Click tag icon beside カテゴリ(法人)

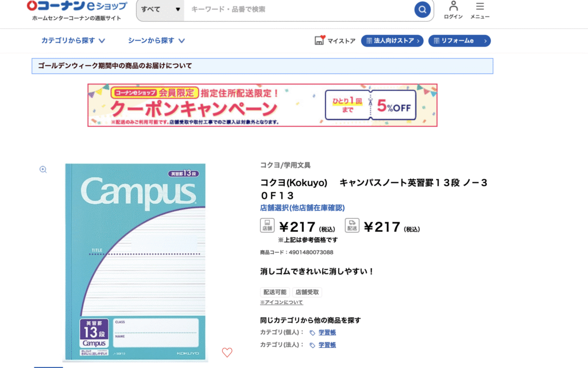pyautogui.click(x=312, y=345)
